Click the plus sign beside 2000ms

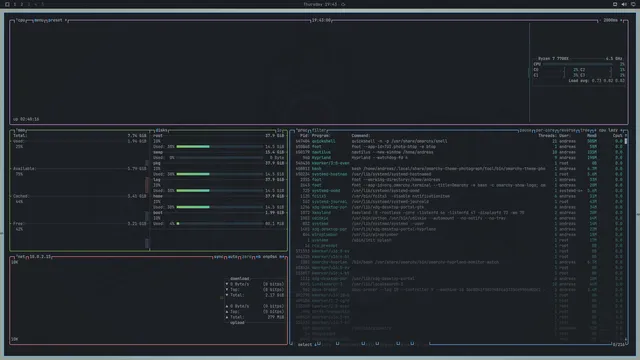tap(621, 20)
